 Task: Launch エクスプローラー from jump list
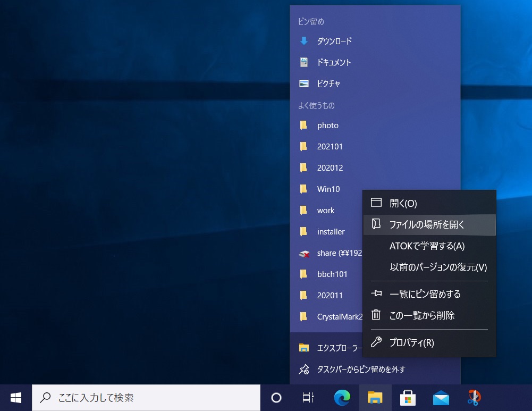coord(326,348)
